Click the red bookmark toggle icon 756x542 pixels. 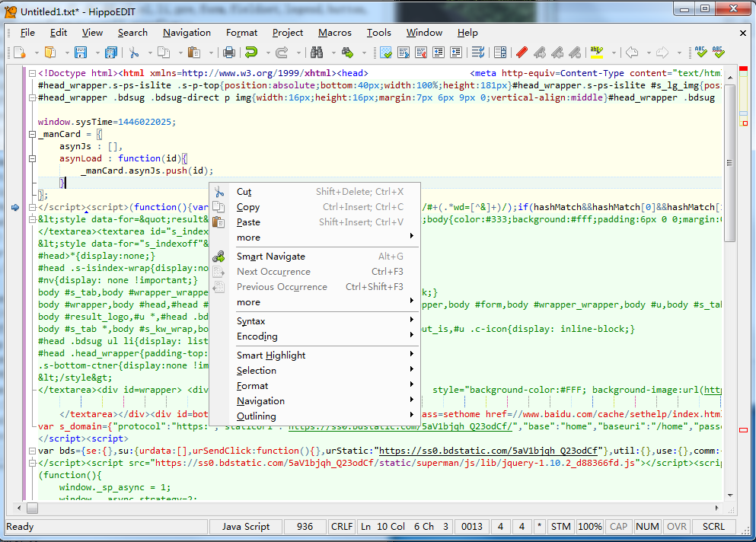[522, 53]
